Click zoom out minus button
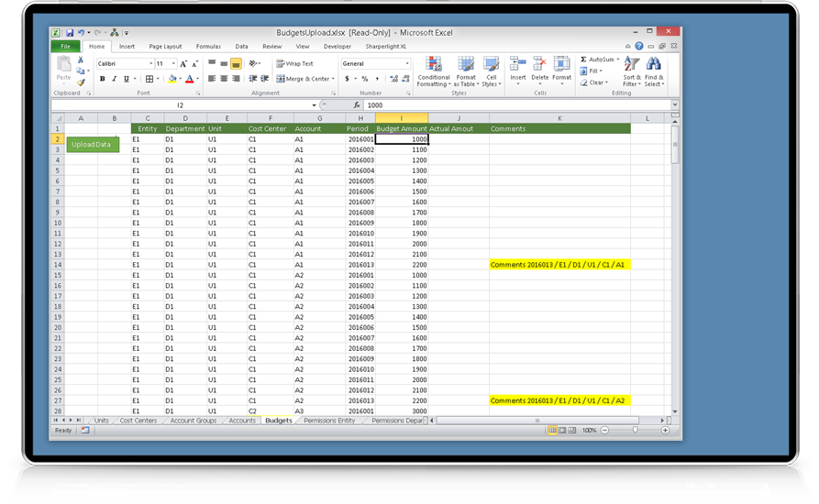 604,431
